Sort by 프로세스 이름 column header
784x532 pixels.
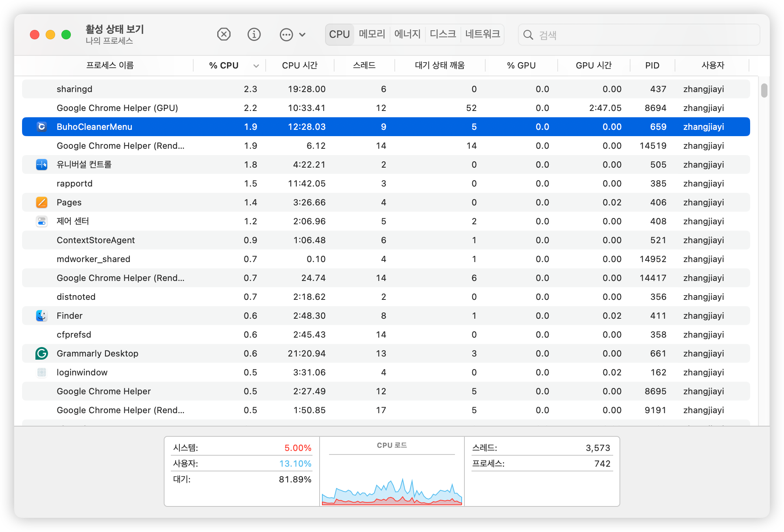(110, 65)
